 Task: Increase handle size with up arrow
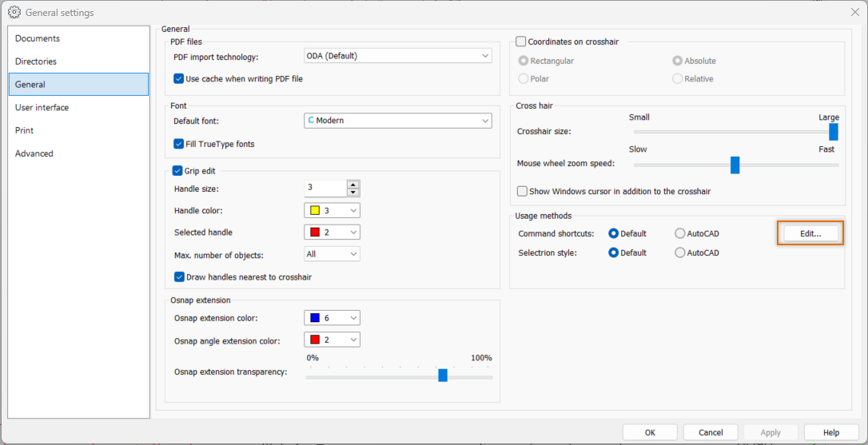click(353, 185)
